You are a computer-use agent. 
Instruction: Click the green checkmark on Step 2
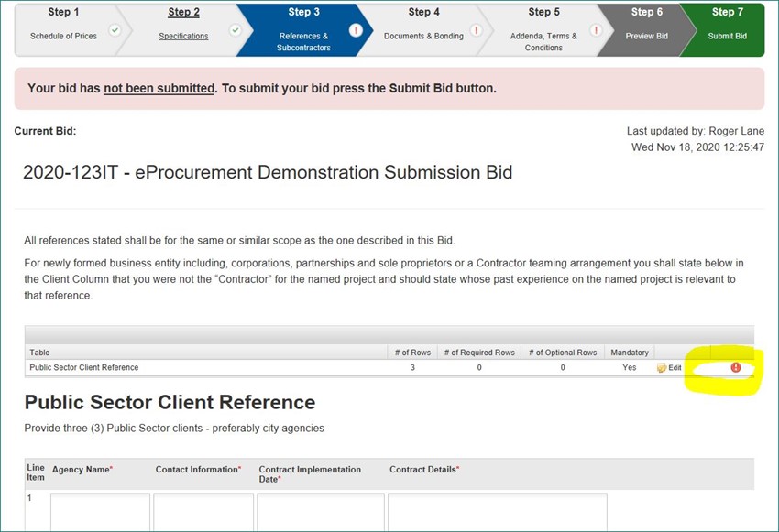point(235,30)
